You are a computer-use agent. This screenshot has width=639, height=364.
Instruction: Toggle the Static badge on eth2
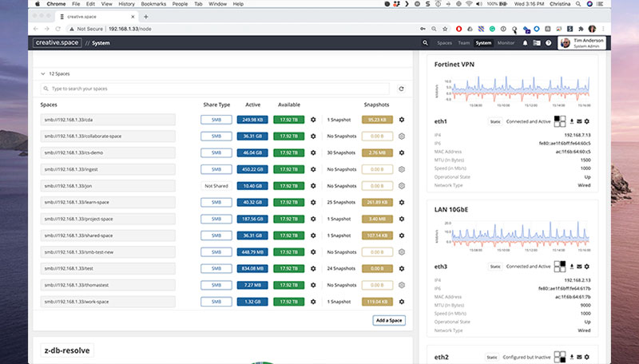pos(491,356)
